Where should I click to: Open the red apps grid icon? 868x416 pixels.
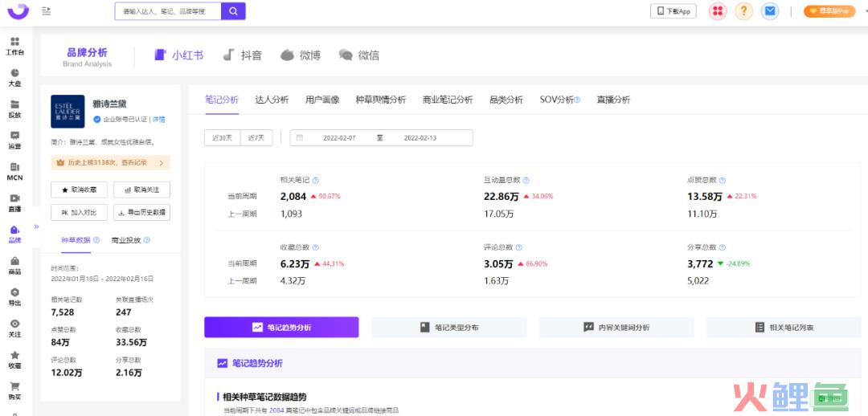click(718, 11)
